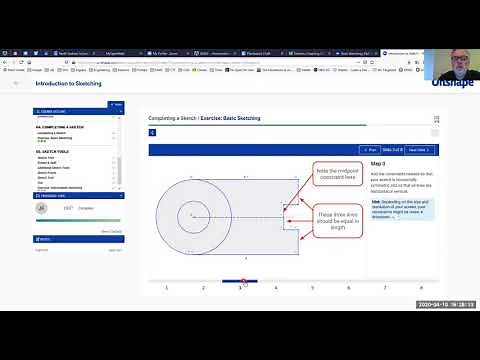Click the scrollbar in the course outline list
This screenshot has height=360, width=480.
pyautogui.click(x=119, y=170)
